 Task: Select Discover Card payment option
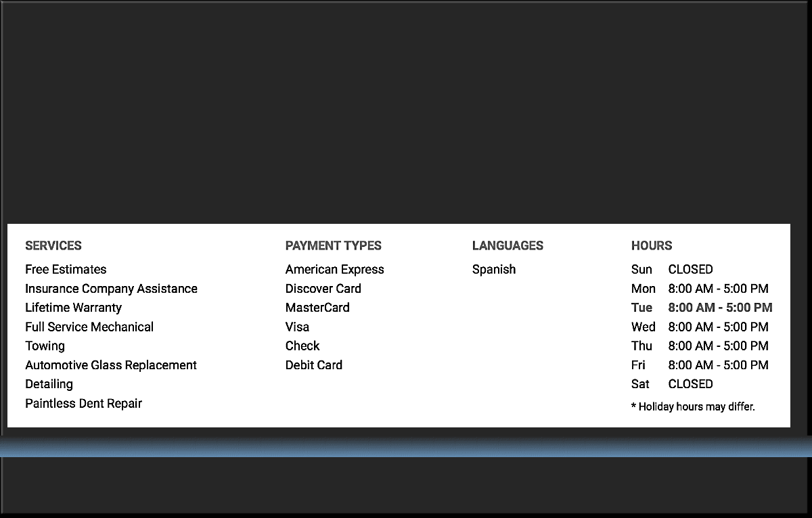323,289
